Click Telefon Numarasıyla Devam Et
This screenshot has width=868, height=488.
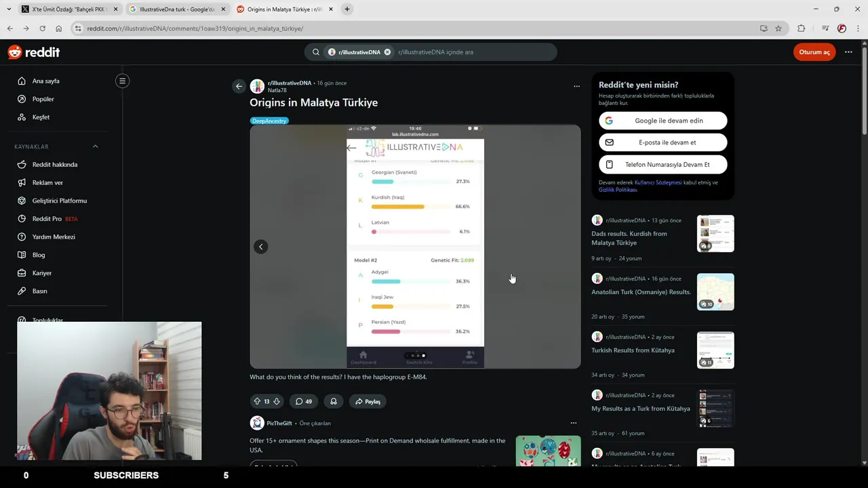point(663,165)
